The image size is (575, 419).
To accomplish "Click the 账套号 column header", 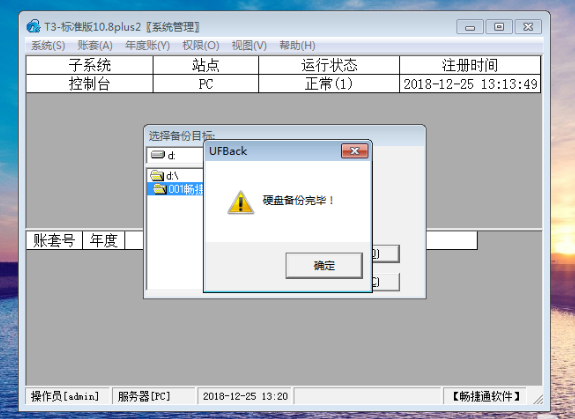I will [54, 240].
